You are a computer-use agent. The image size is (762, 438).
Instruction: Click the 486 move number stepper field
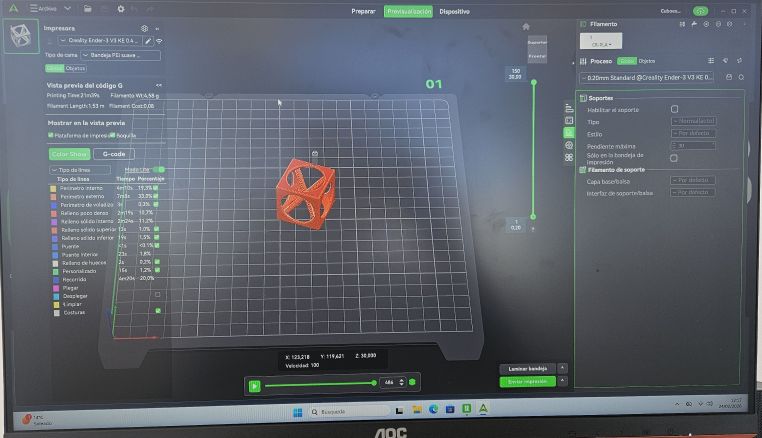pyautogui.click(x=393, y=383)
